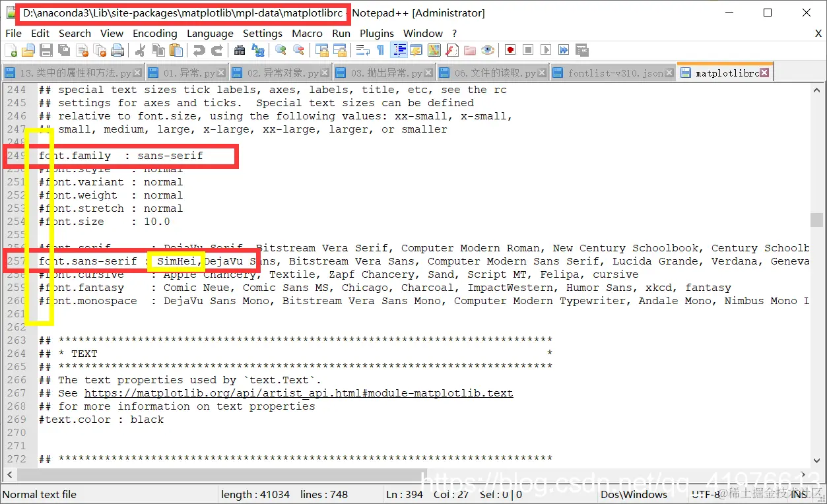Zoom in using the magnifier plus icon
This screenshot has height=504, width=827.
(x=281, y=50)
